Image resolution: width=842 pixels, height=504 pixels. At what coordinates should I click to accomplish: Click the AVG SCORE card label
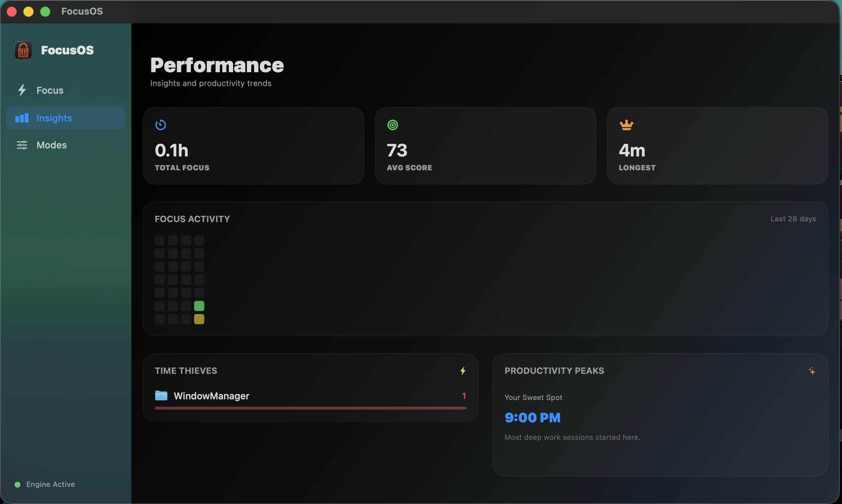click(x=409, y=168)
